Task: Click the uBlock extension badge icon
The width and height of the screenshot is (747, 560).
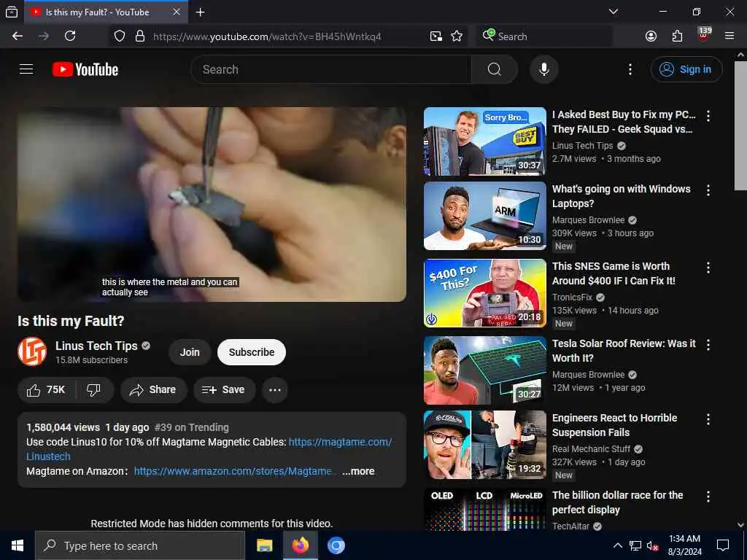Action: [704, 35]
